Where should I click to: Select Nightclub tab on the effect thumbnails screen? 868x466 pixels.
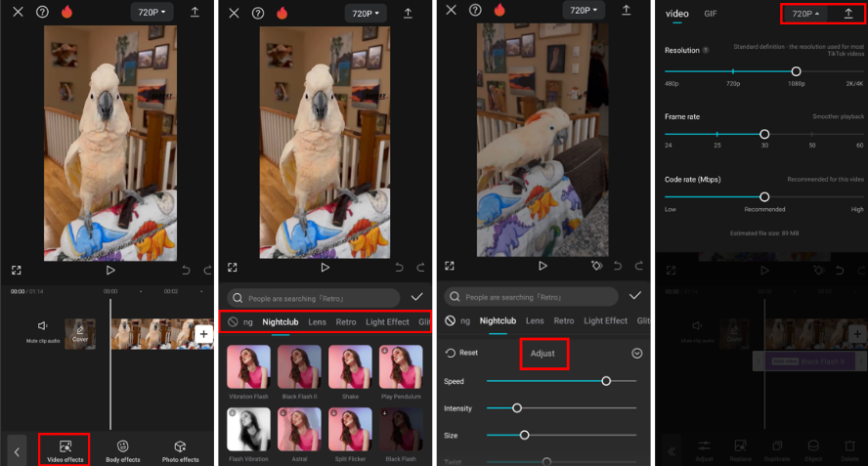point(281,322)
